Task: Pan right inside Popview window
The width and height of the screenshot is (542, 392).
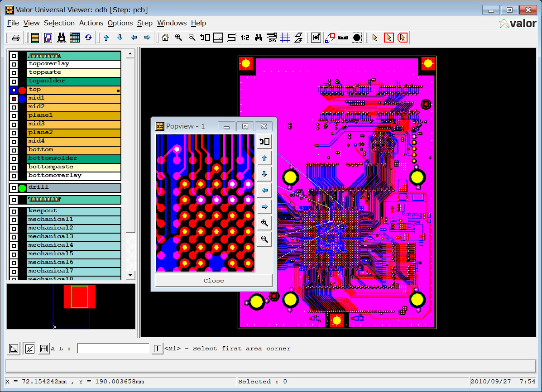Action: tap(264, 207)
